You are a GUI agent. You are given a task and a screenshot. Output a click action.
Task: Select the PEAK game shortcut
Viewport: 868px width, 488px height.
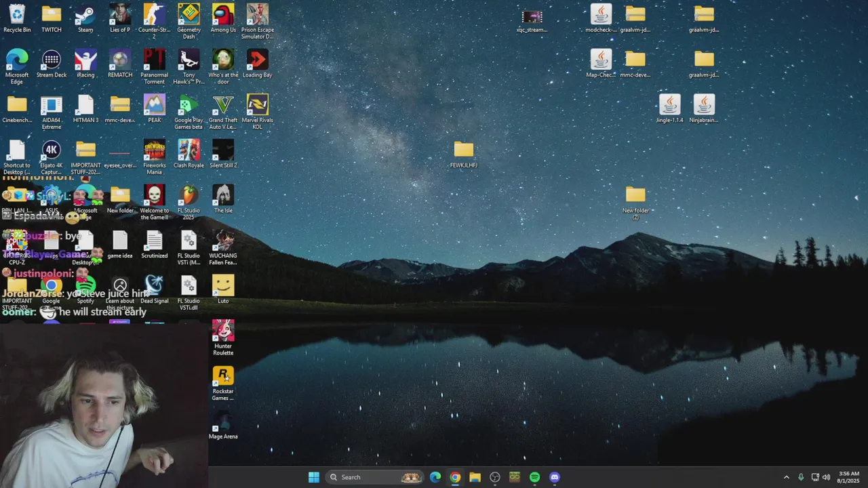tap(155, 109)
